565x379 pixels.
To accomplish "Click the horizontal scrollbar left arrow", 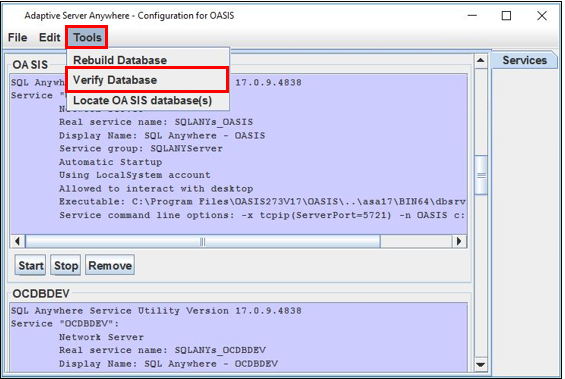I will coord(18,241).
